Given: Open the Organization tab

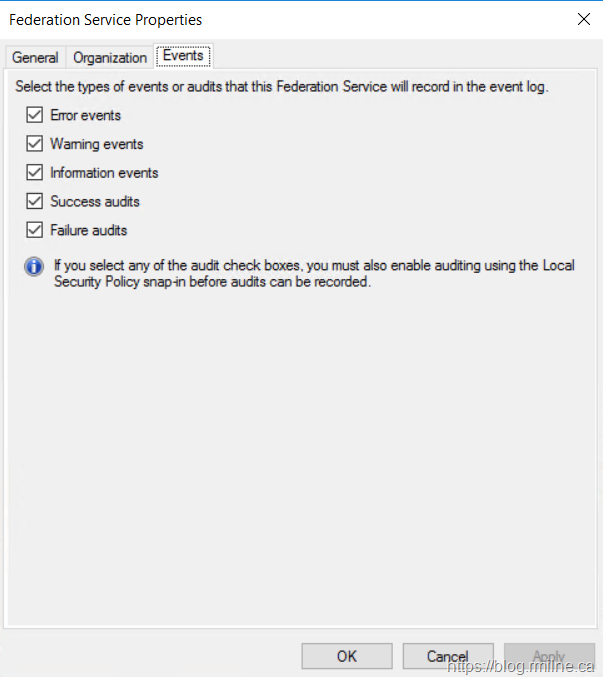Looking at the screenshot, I should [110, 58].
